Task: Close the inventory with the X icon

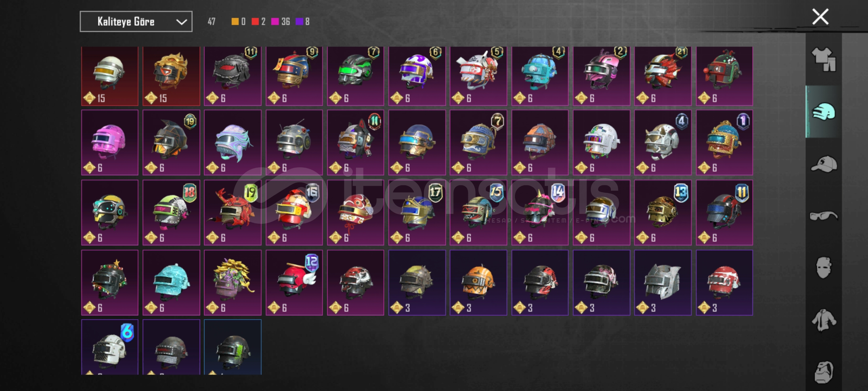Action: coord(820,17)
